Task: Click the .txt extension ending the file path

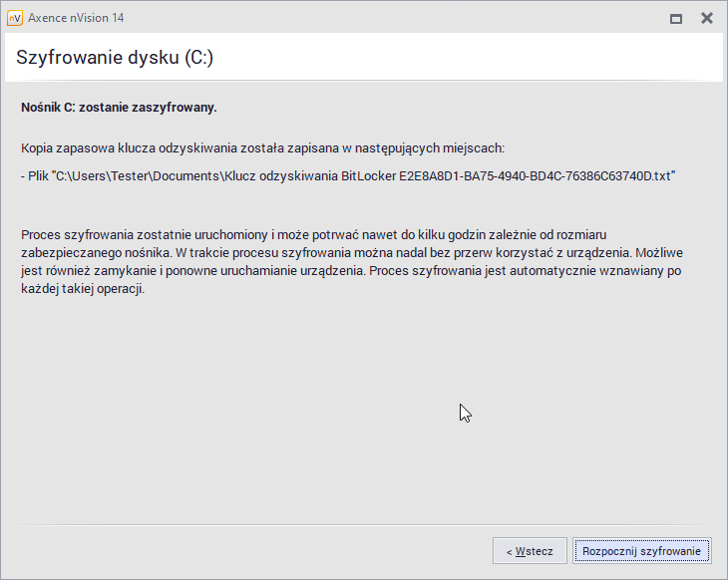Action: (661, 176)
